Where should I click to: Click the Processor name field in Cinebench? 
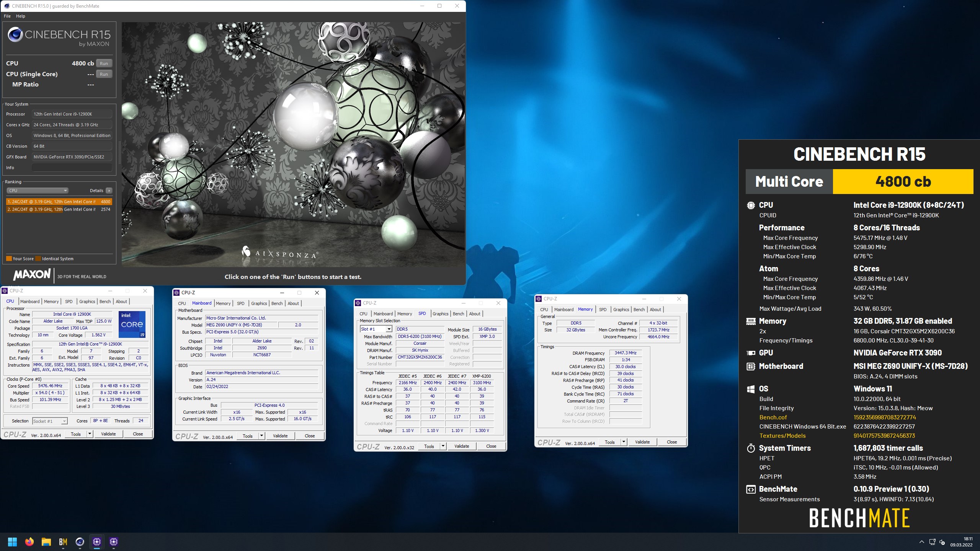[x=72, y=114]
